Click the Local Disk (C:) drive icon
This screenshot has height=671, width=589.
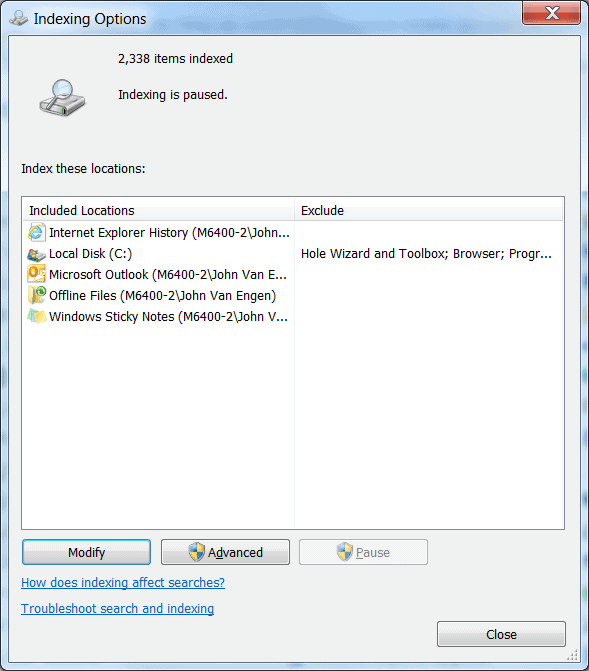36,255
